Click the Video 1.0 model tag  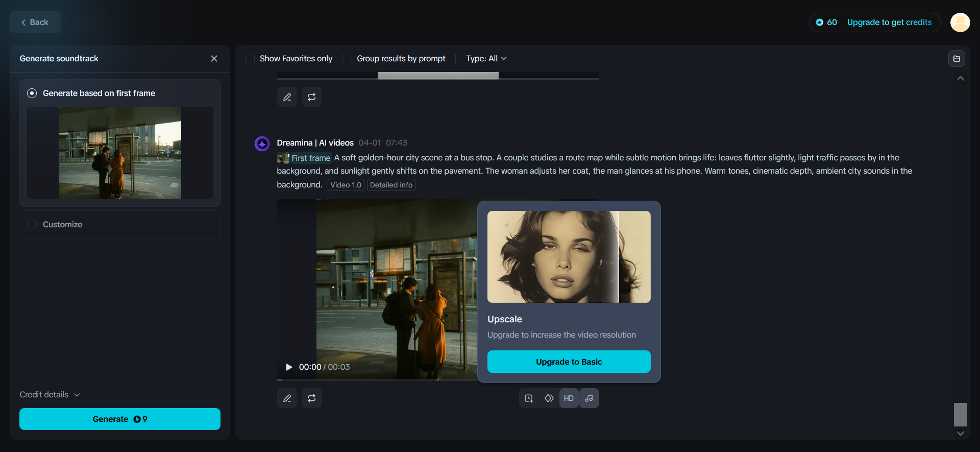pos(346,185)
